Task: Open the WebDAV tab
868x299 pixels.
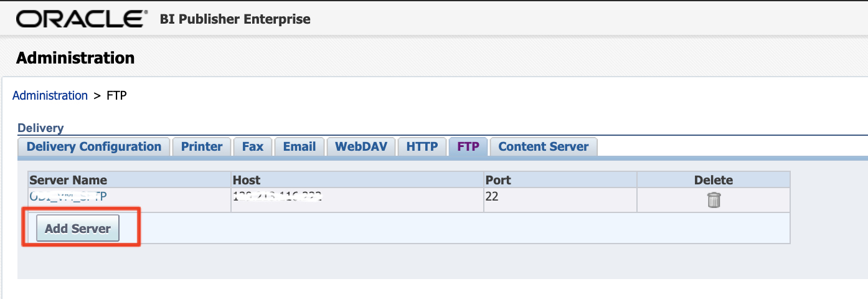Action: coord(361,147)
